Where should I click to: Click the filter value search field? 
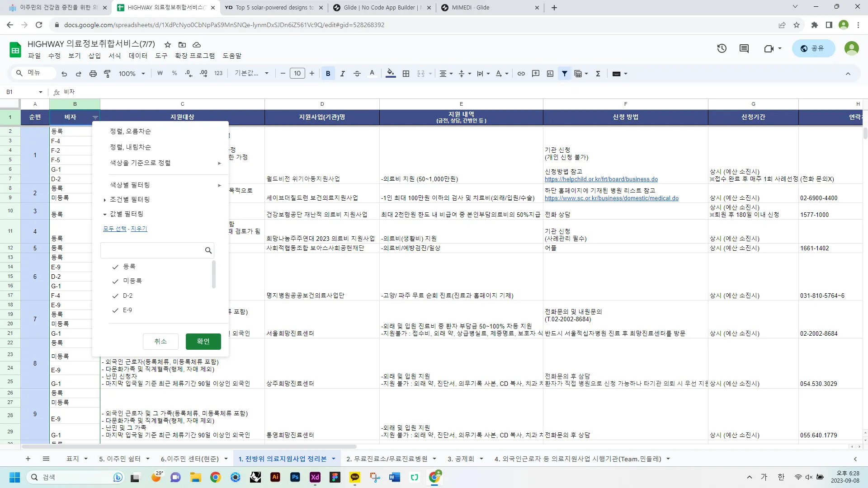click(153, 250)
